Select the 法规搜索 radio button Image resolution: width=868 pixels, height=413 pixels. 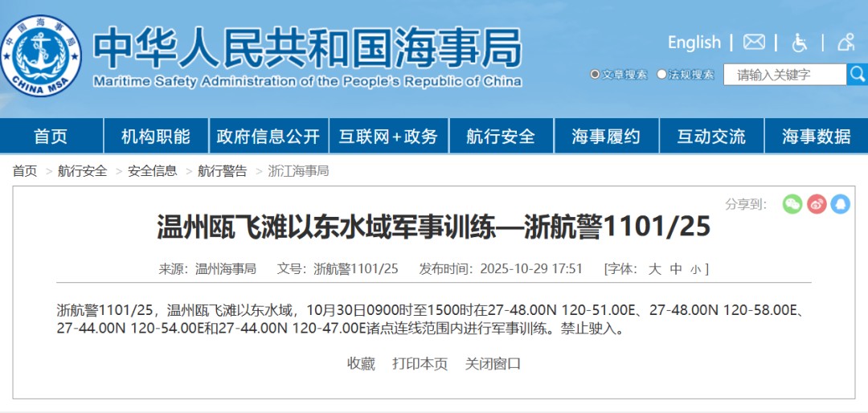point(661,74)
